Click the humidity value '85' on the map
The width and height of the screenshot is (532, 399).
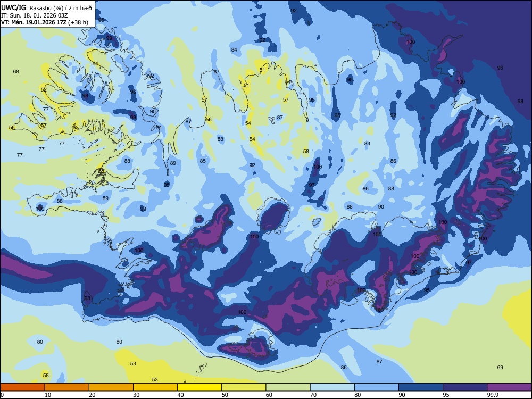tap(203, 161)
